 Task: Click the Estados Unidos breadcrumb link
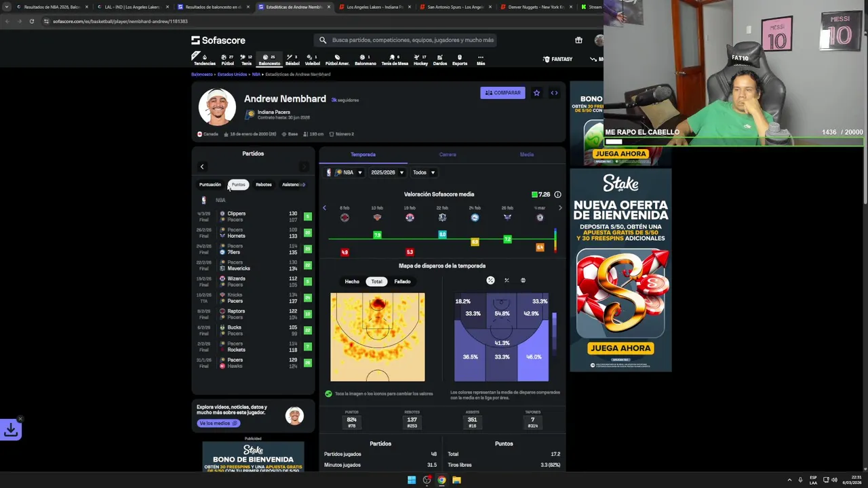pyautogui.click(x=232, y=75)
